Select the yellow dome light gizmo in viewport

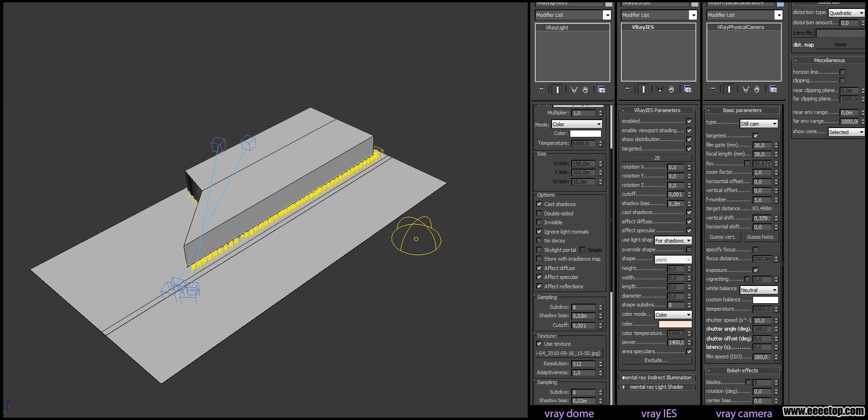(x=416, y=236)
